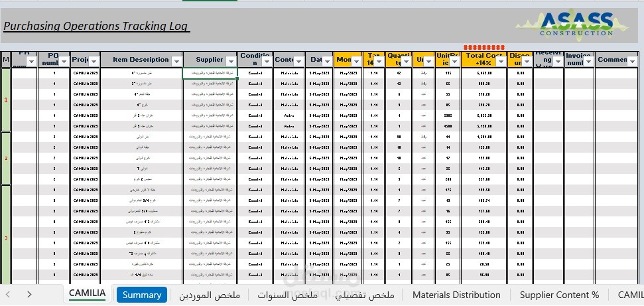The width and height of the screenshot is (644, 306).
Task: Open the PO number column filter dropdown
Action: click(x=64, y=61)
